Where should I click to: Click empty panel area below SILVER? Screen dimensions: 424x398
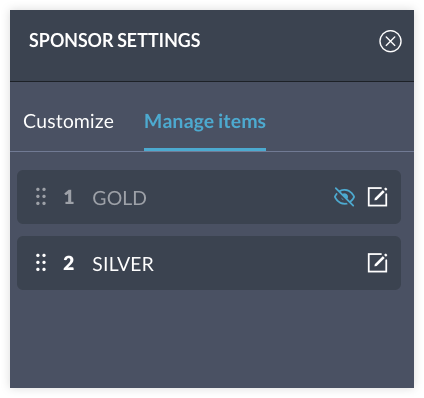tap(212, 338)
